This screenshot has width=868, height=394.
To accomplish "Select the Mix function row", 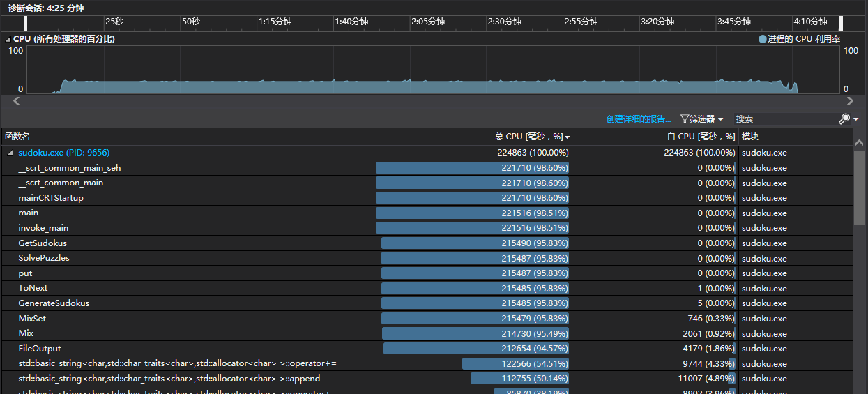I will 427,333.
